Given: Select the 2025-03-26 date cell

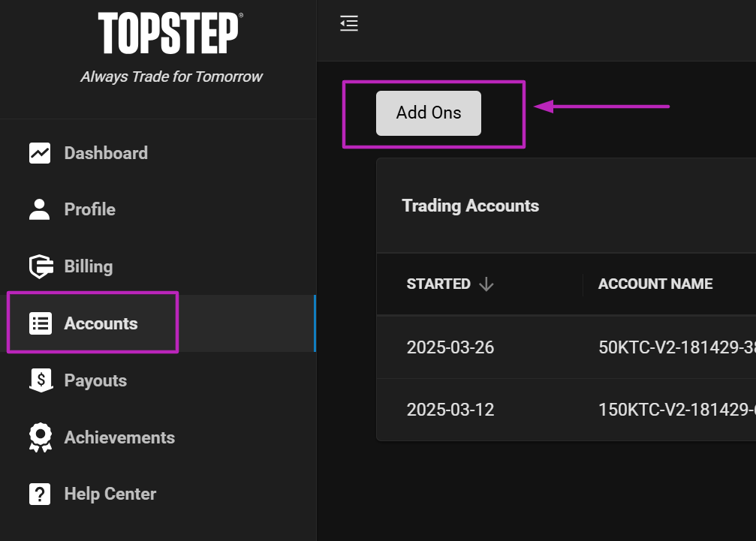Looking at the screenshot, I should coord(450,347).
